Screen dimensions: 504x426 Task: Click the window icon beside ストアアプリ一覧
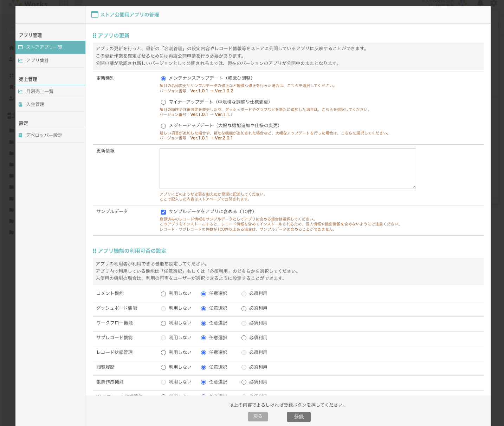click(21, 47)
